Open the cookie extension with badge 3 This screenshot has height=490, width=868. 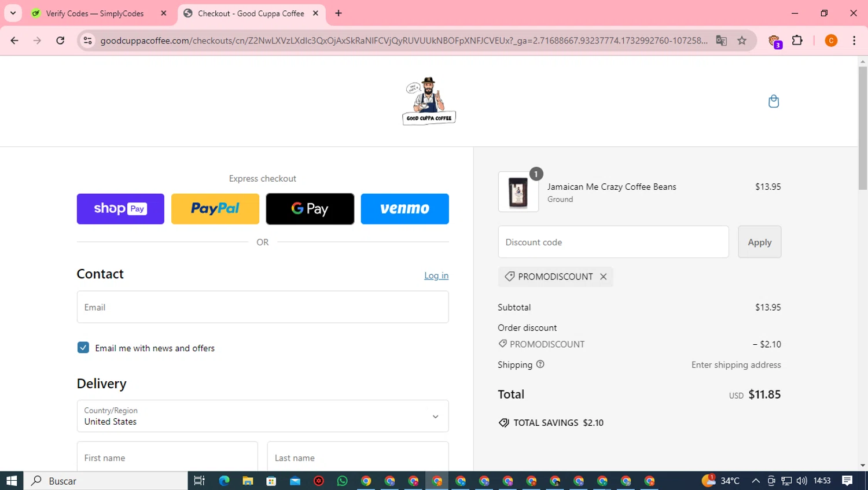pyautogui.click(x=774, y=41)
